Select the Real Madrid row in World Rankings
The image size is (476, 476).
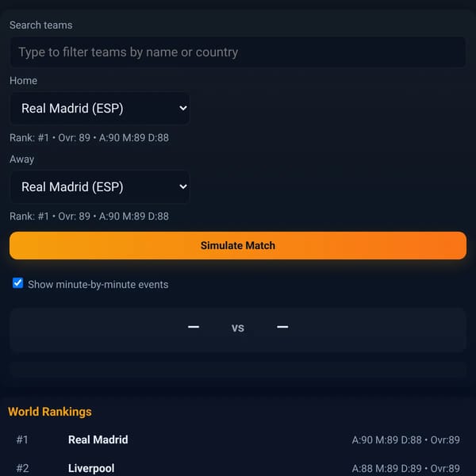(x=238, y=440)
